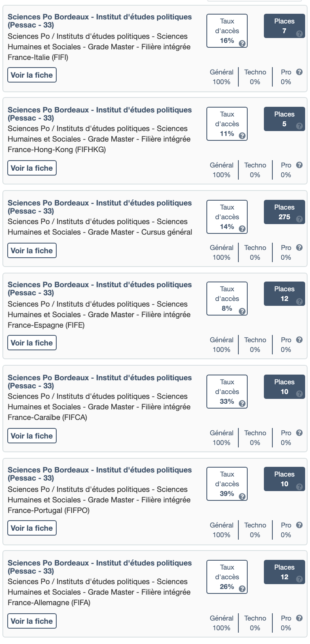310x644 pixels.
Task: Click help icon in France-Italie Places badge
Action: 299,34
